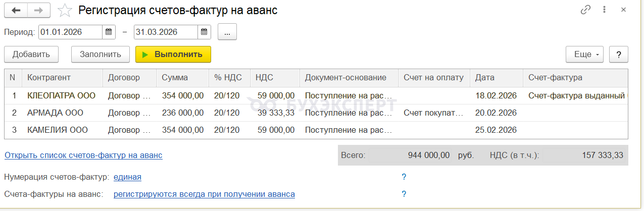The height and width of the screenshot is (211, 644).
Task: Click the Заполнить button
Action: [x=101, y=55]
